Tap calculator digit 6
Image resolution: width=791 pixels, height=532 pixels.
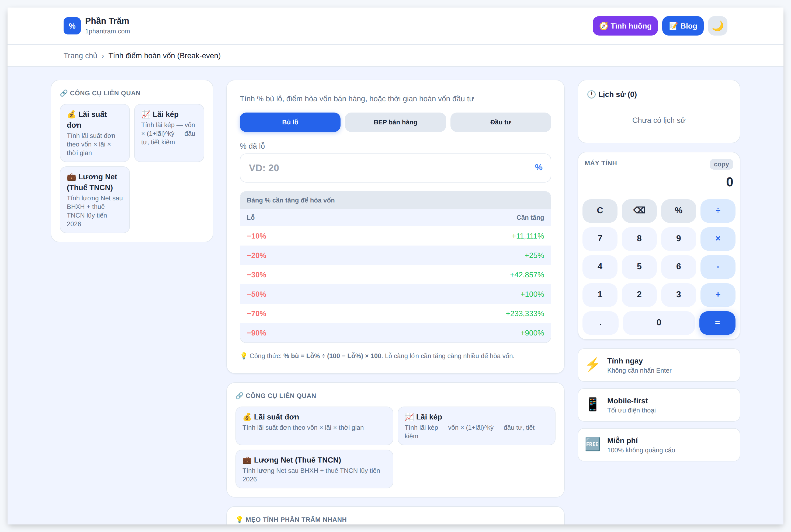coord(678,267)
